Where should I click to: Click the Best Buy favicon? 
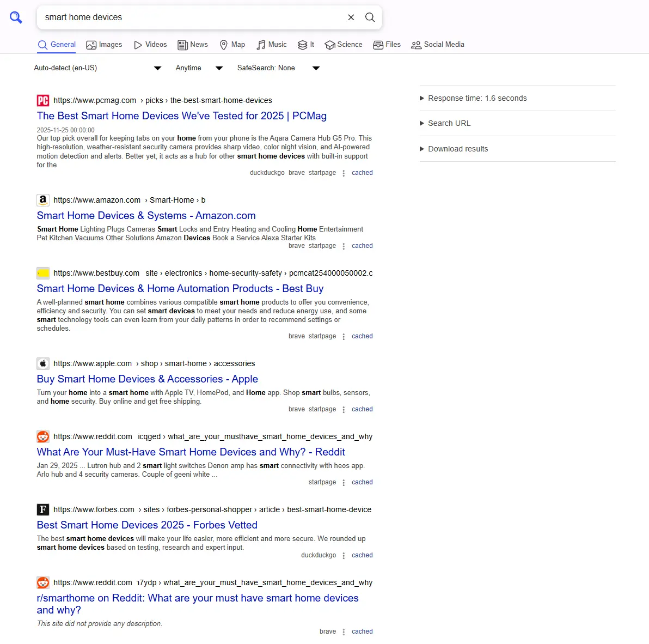point(43,274)
